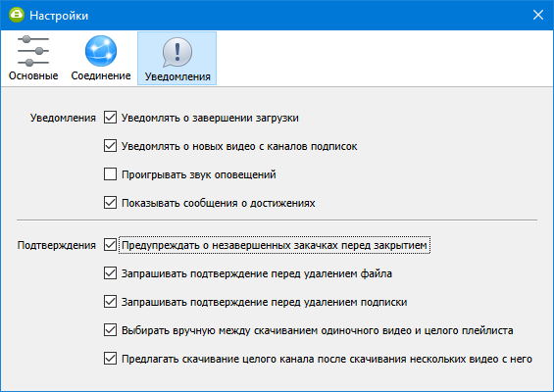554x392 pixels.
Task: Click the Настройки window title text
Action: tap(59, 16)
